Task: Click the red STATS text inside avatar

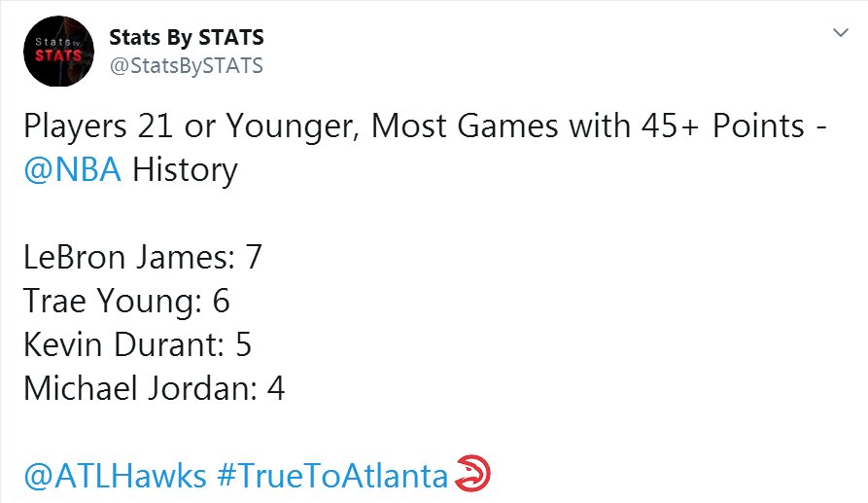Action: 58,55
